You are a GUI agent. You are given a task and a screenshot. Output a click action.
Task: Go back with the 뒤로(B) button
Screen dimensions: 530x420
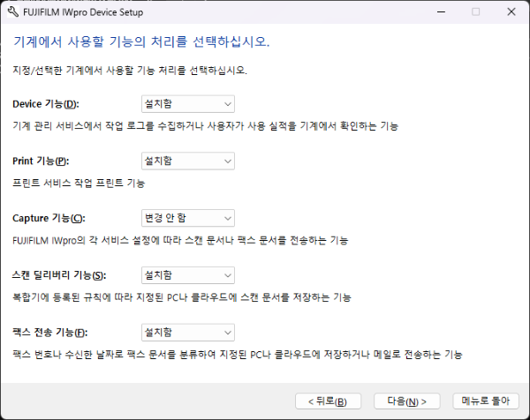(328, 401)
